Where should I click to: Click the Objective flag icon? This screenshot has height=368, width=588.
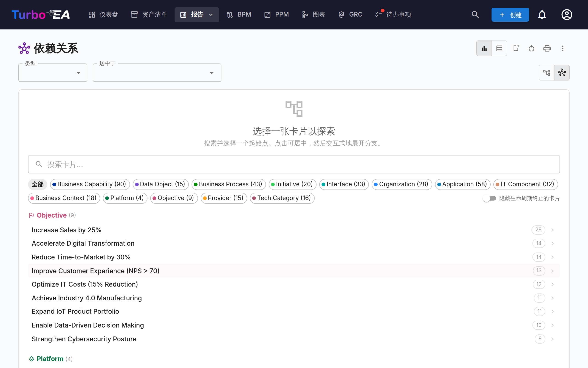tap(31, 215)
